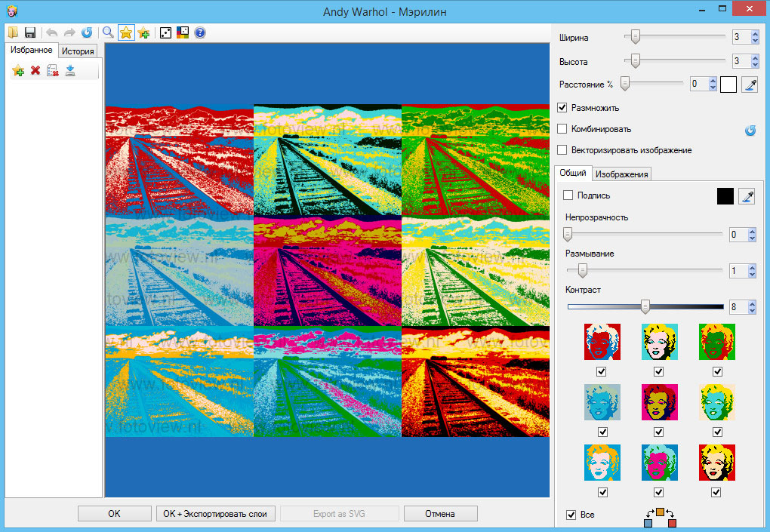Increase Непрозрачность with the up arrow
770x532 pixels.
click(753, 231)
